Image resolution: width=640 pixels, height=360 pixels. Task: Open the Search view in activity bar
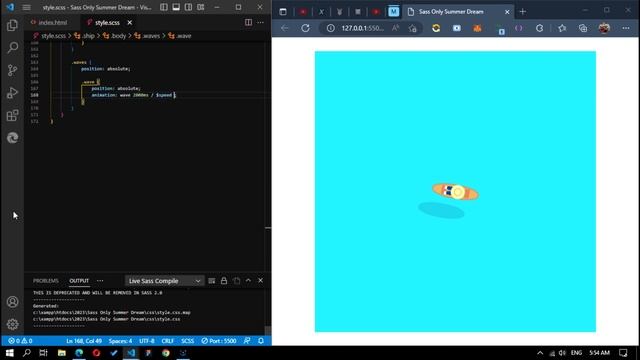(x=12, y=48)
